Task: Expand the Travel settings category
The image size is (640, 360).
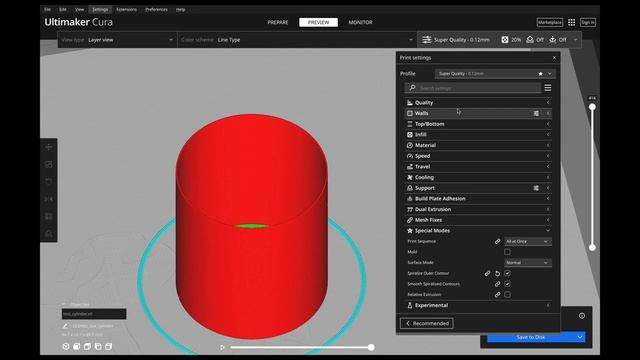Action: pyautogui.click(x=478, y=167)
